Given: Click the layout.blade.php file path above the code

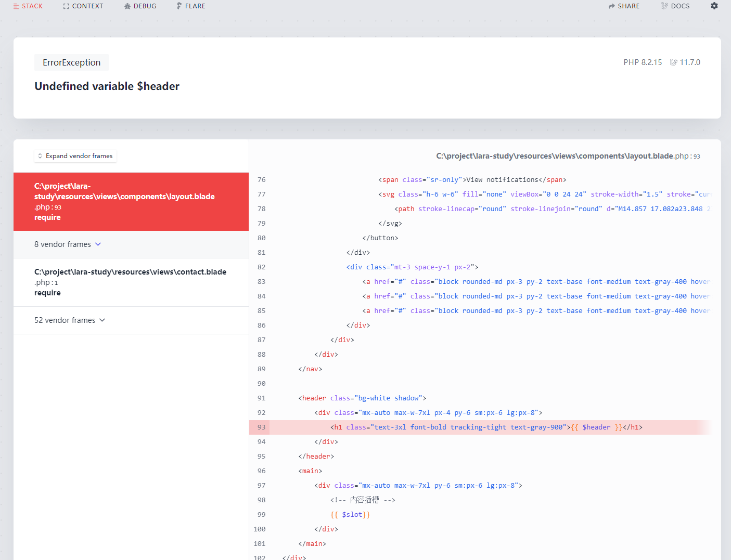Looking at the screenshot, I should 568,156.
